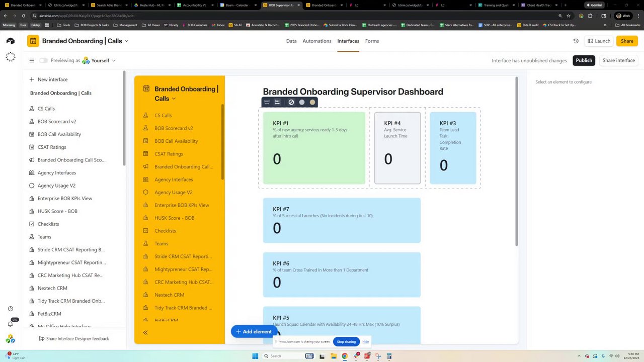This screenshot has width=644, height=362.
Task: Click the second layout icon in the KPI toolbar
Action: pyautogui.click(x=277, y=102)
